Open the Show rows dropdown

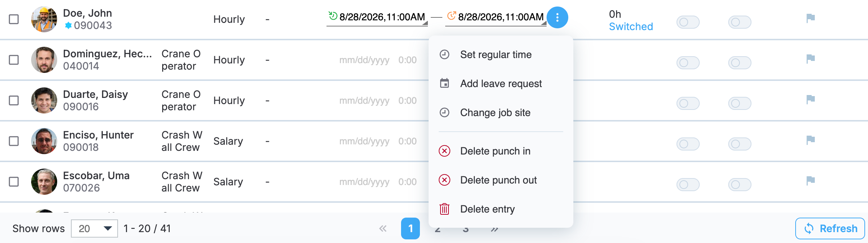(x=94, y=228)
